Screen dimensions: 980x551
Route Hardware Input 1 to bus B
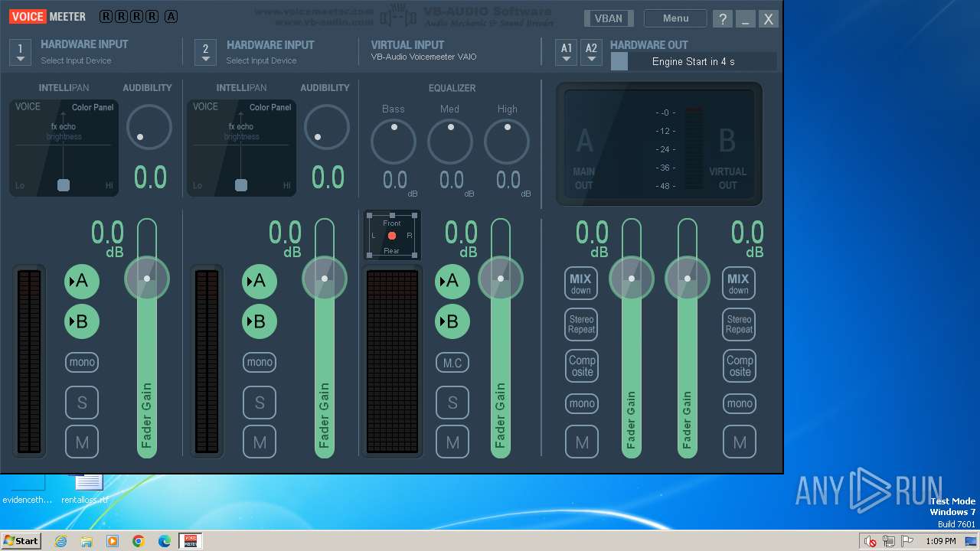82,321
